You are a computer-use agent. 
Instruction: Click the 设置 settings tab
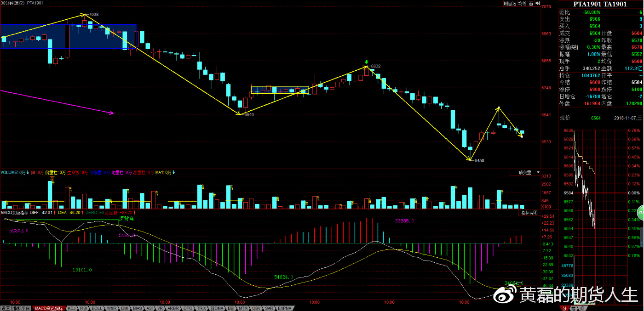6,308
